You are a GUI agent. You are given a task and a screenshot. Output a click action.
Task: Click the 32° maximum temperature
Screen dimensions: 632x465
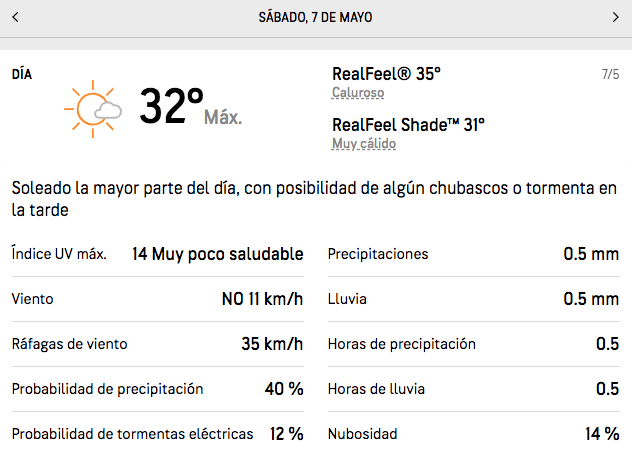[x=171, y=106]
